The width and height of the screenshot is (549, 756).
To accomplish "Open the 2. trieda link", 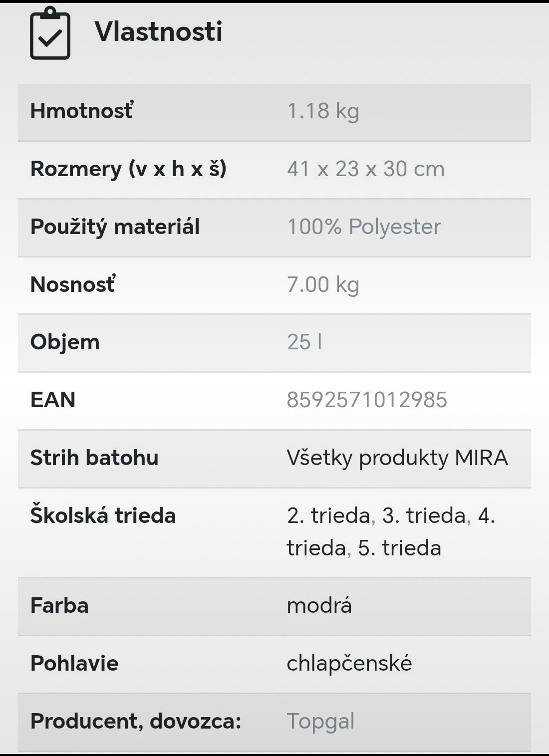I will click(328, 515).
